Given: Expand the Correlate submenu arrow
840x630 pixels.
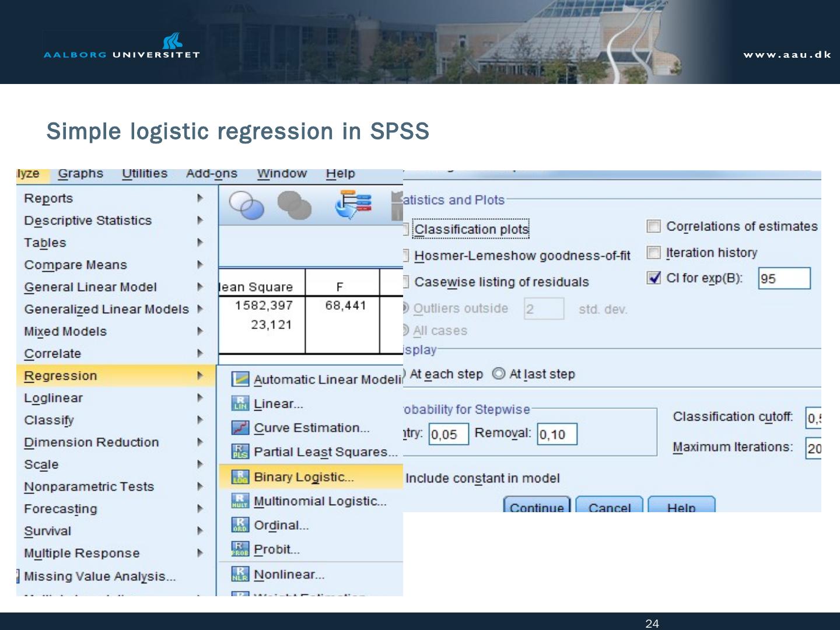Looking at the screenshot, I should click(200, 353).
